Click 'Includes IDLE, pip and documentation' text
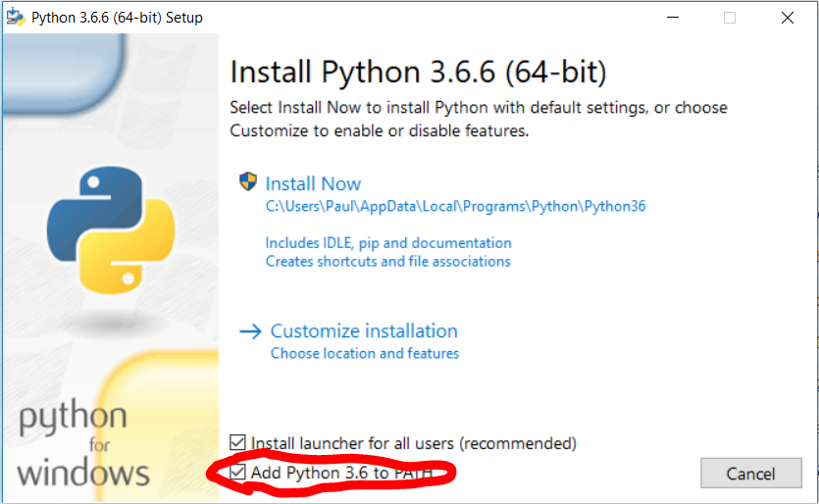This screenshot has width=819, height=504. coord(388,243)
